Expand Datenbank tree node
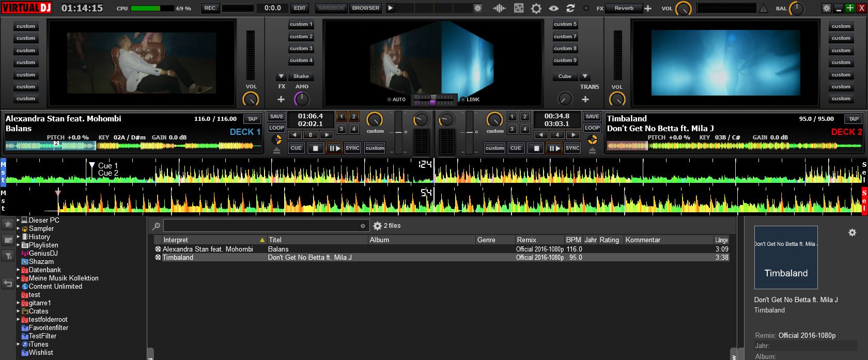868x360 pixels. 18,270
